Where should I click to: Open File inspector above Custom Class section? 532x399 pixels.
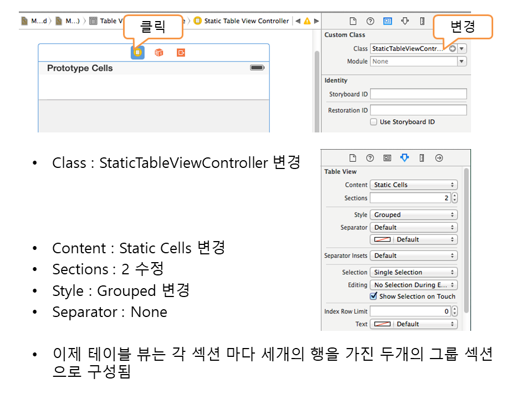352,21
